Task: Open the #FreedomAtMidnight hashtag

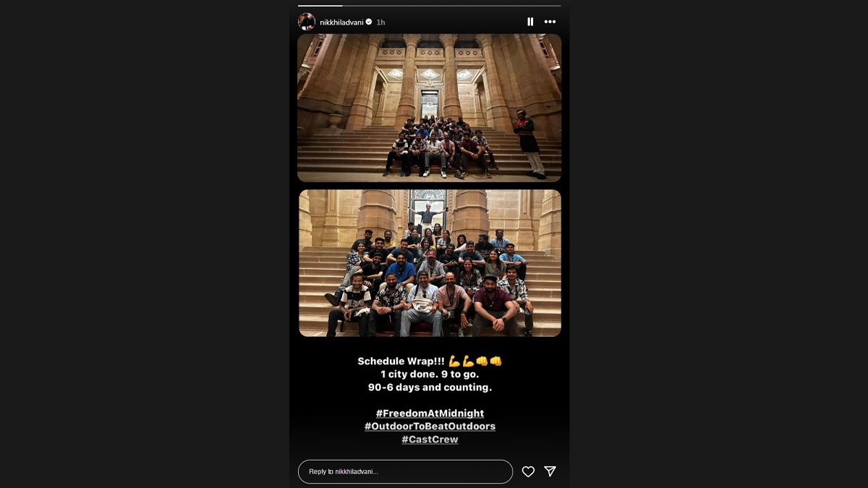Action: click(430, 414)
